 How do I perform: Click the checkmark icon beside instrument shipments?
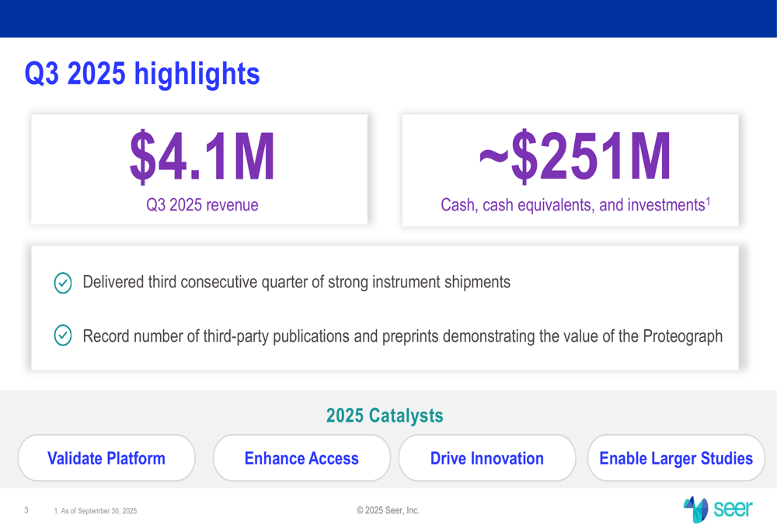point(63,283)
